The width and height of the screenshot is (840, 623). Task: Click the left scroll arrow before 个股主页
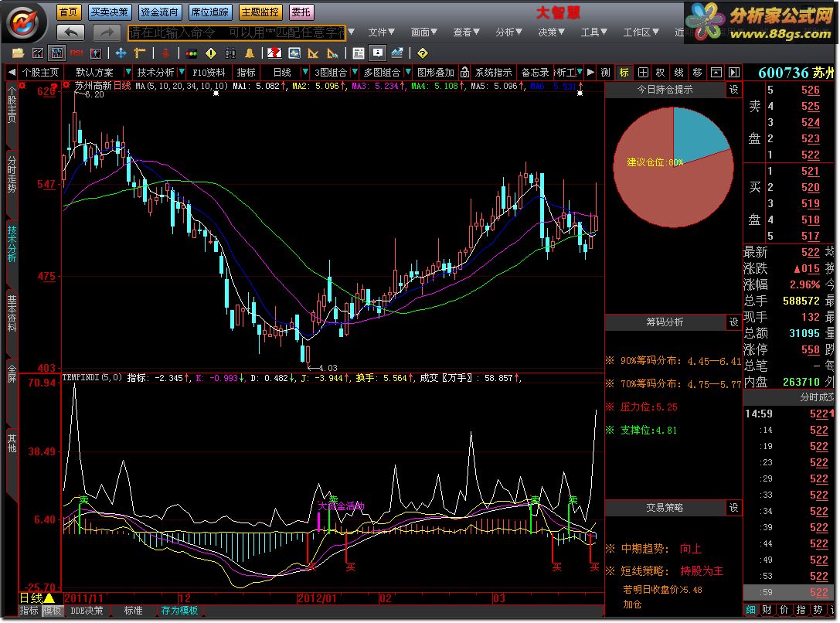point(12,72)
